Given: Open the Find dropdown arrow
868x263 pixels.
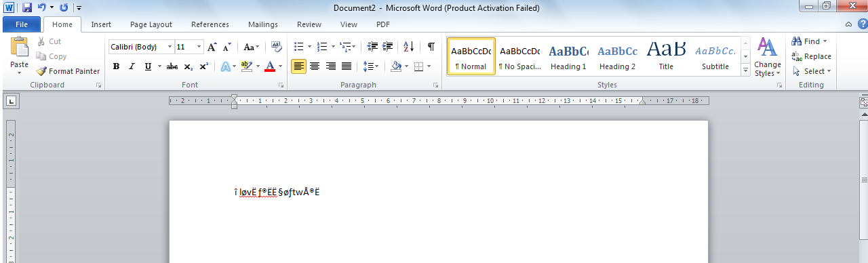Looking at the screenshot, I should click(x=825, y=41).
